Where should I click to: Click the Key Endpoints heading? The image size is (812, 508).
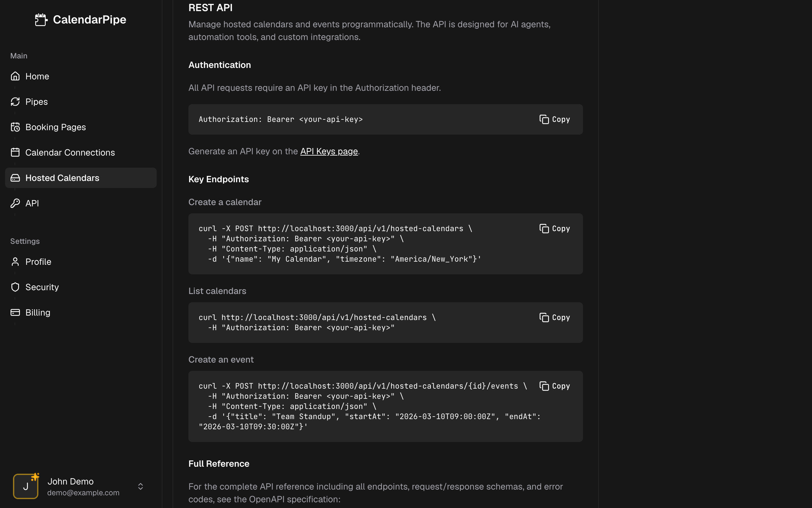pyautogui.click(x=219, y=179)
